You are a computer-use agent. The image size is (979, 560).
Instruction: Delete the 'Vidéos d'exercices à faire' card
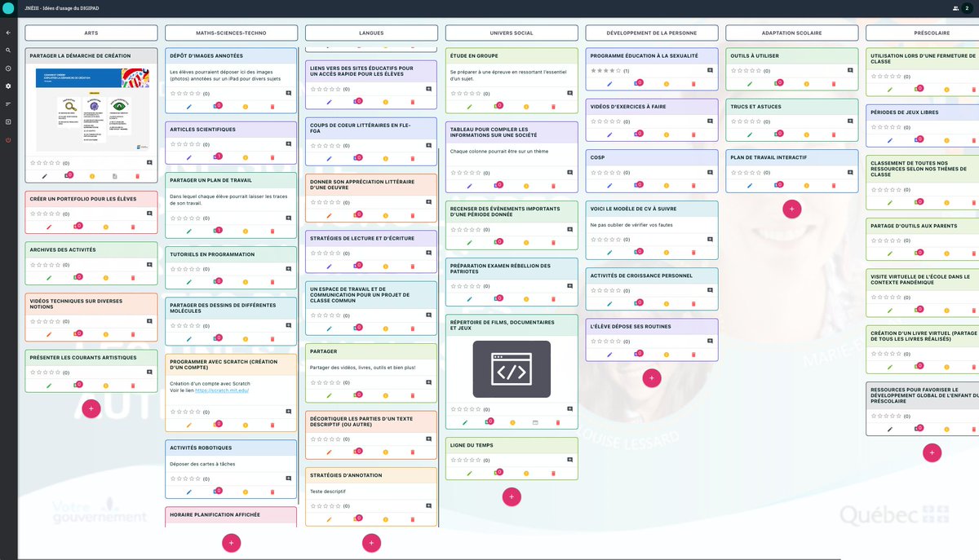693,134
